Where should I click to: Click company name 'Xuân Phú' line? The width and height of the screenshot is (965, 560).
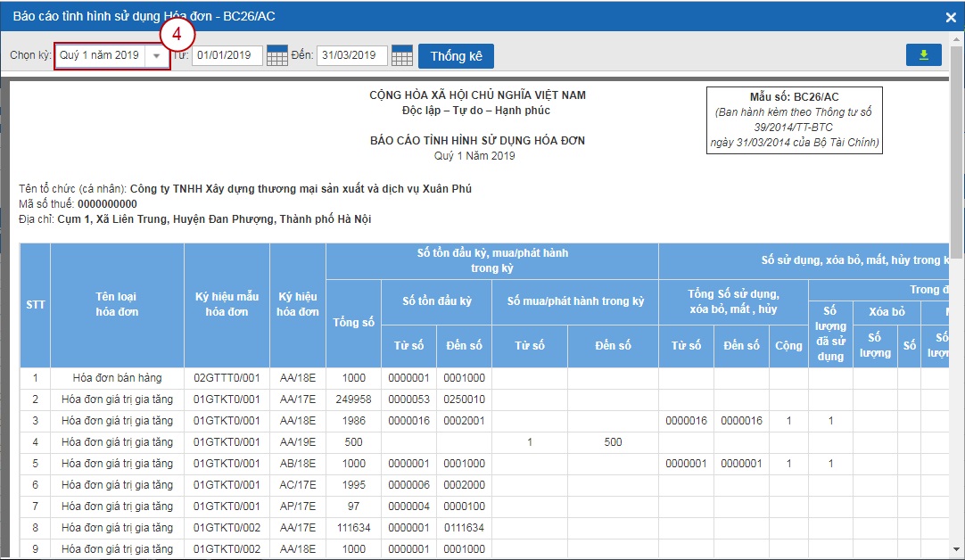301,189
